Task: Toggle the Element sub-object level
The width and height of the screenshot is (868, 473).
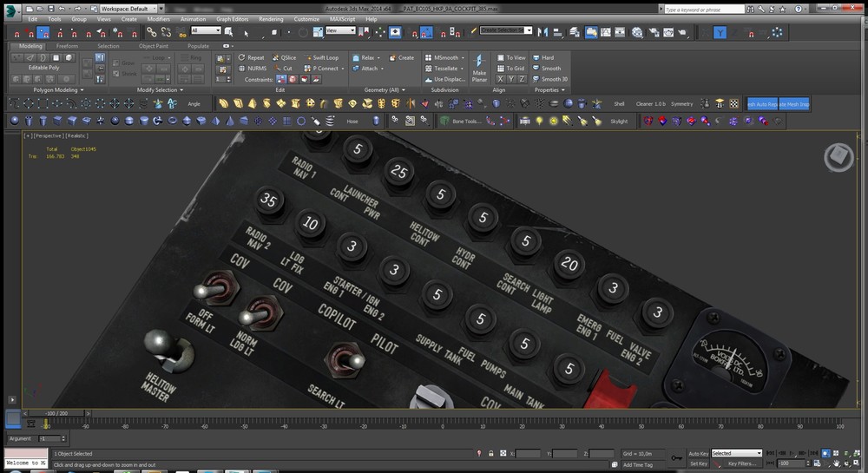Action: [x=69, y=57]
